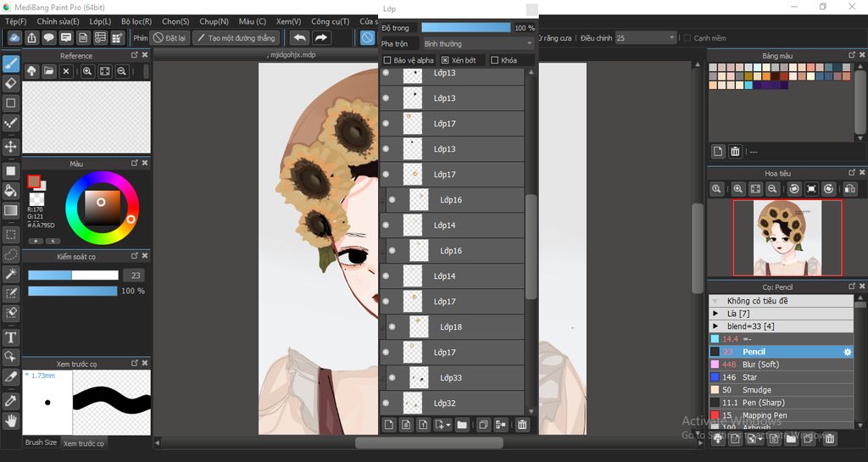Uncheck the Xén bớt clipping checkbox
Viewport: 868px width, 462px height.
(445, 60)
